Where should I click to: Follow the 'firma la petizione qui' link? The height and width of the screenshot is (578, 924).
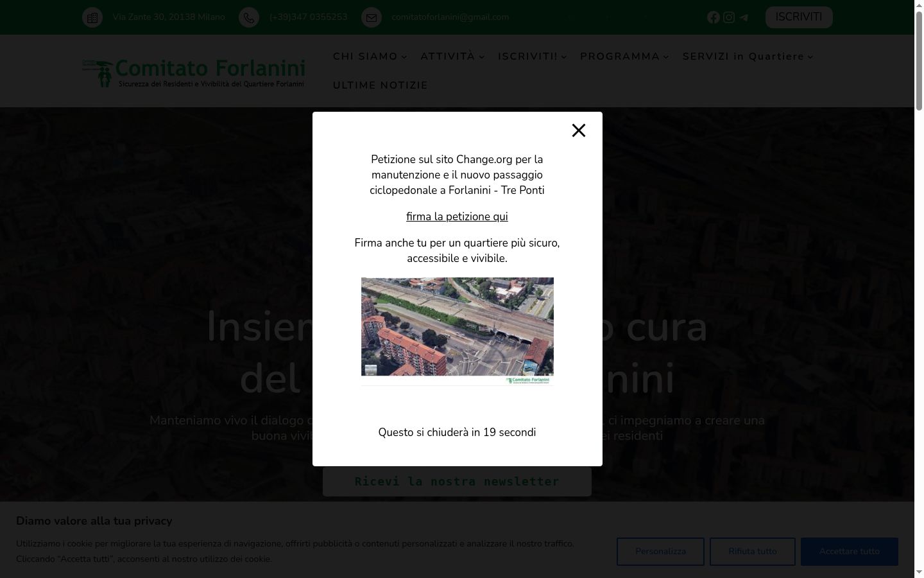pyautogui.click(x=457, y=217)
